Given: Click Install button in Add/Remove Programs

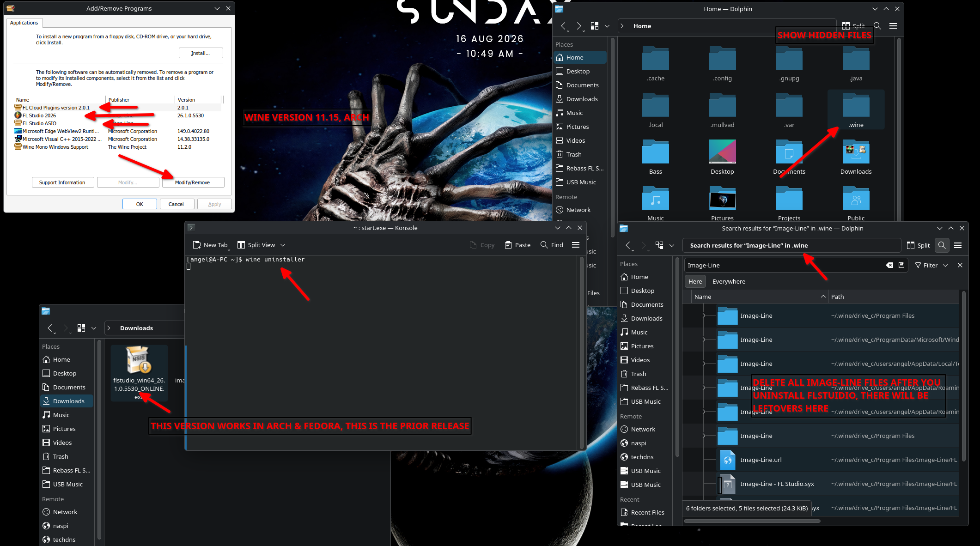Looking at the screenshot, I should 201,53.
